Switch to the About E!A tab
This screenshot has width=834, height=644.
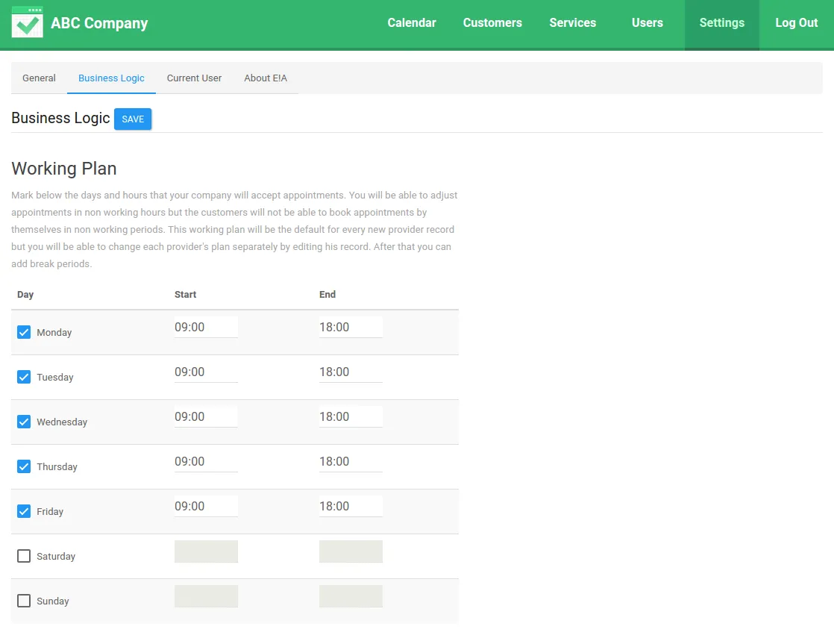point(266,78)
